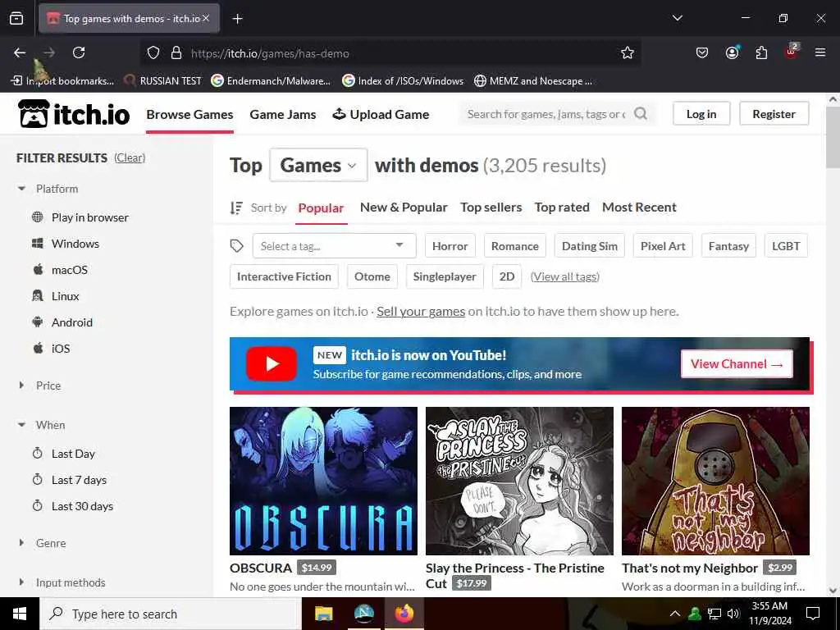
Task: Click the browser Forward arrow
Action: point(49,52)
